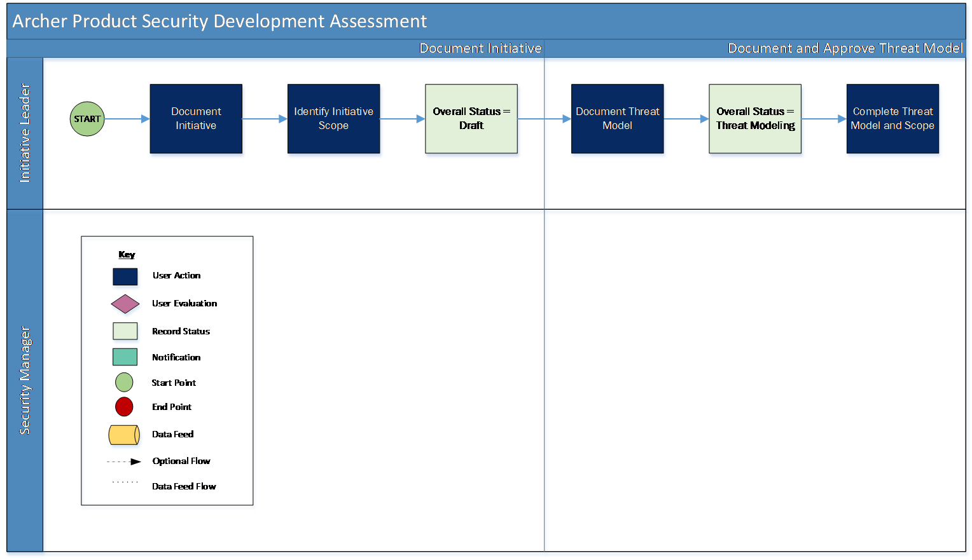Click the Archer Product Security Development Assessment title

(x=219, y=21)
